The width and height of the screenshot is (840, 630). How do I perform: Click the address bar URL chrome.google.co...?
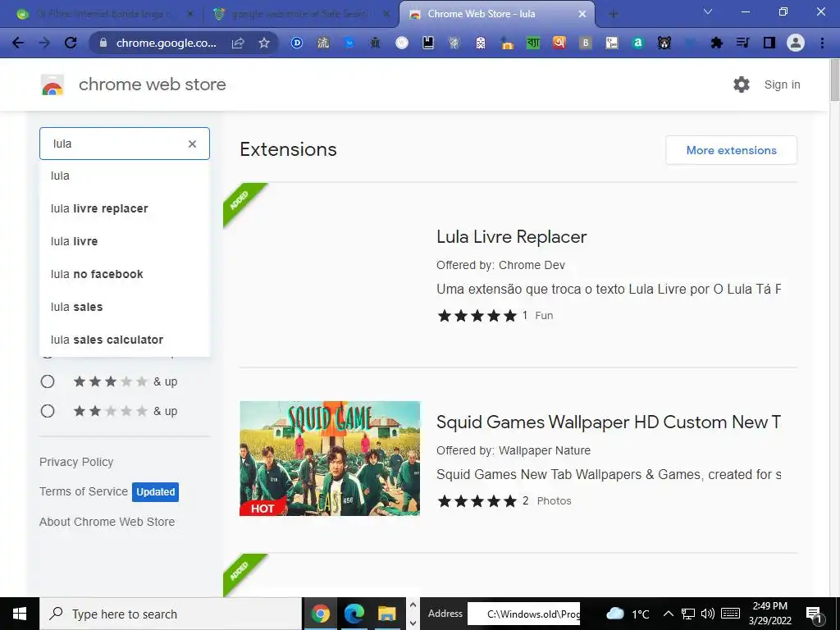coord(166,43)
